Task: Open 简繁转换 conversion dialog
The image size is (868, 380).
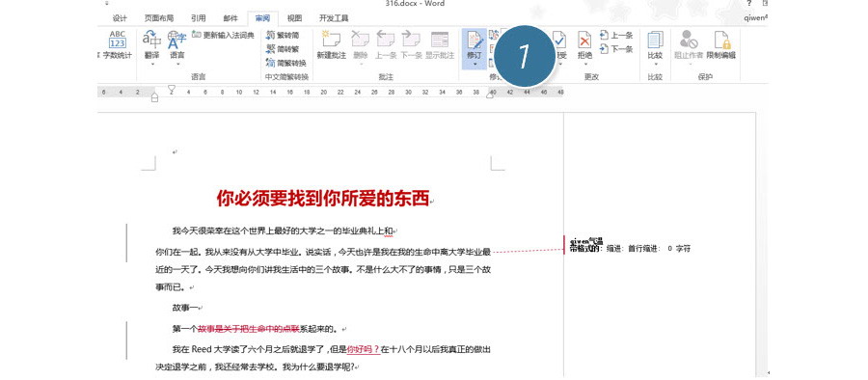Action: click(x=285, y=63)
